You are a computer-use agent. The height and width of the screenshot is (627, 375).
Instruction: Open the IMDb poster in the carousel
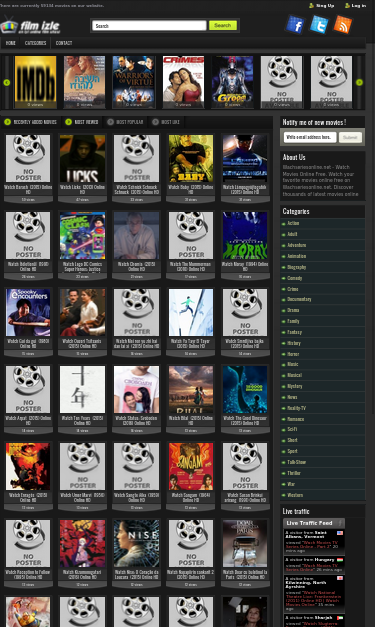36,82
